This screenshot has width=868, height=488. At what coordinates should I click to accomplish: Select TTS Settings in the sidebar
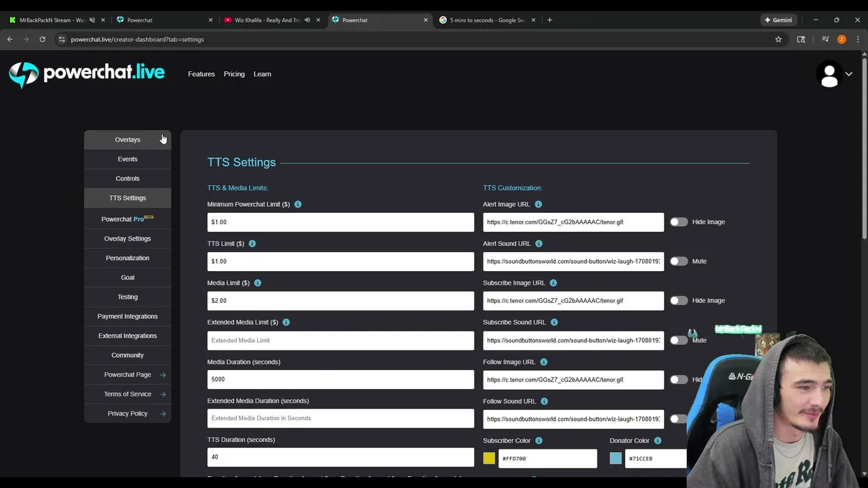(x=127, y=198)
